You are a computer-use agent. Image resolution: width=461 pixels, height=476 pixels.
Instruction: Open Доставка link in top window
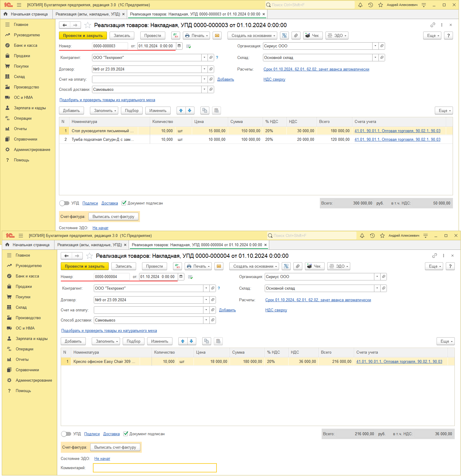(110, 203)
